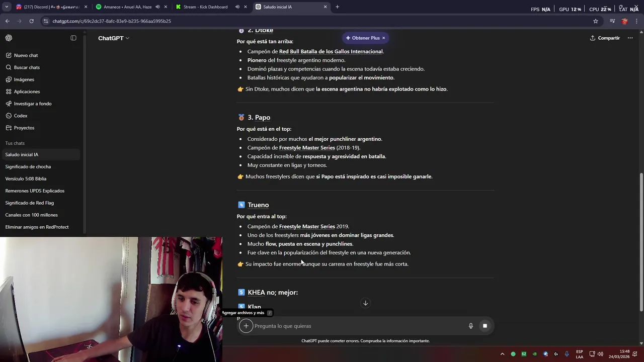Image resolution: width=644 pixels, height=362 pixels.
Task: Click the Proyectos folder icon
Action: point(9,128)
